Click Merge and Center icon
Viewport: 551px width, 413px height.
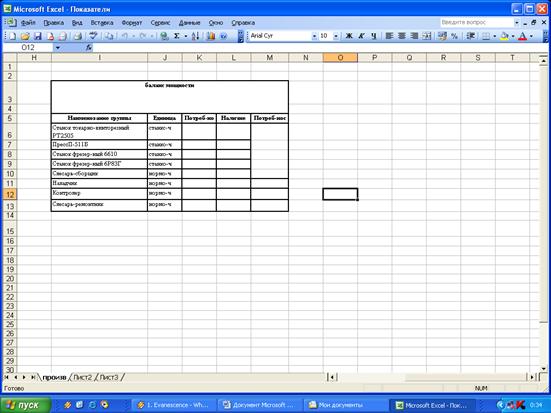(427, 36)
